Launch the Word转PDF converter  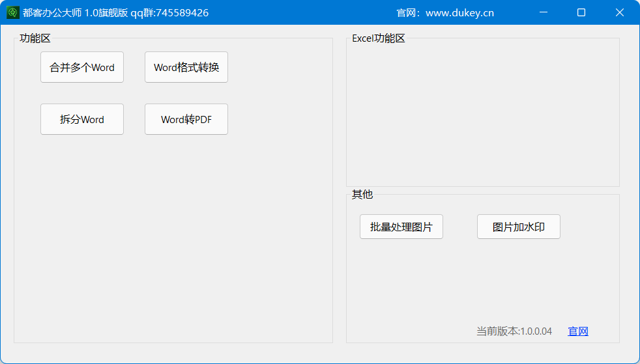(x=186, y=119)
